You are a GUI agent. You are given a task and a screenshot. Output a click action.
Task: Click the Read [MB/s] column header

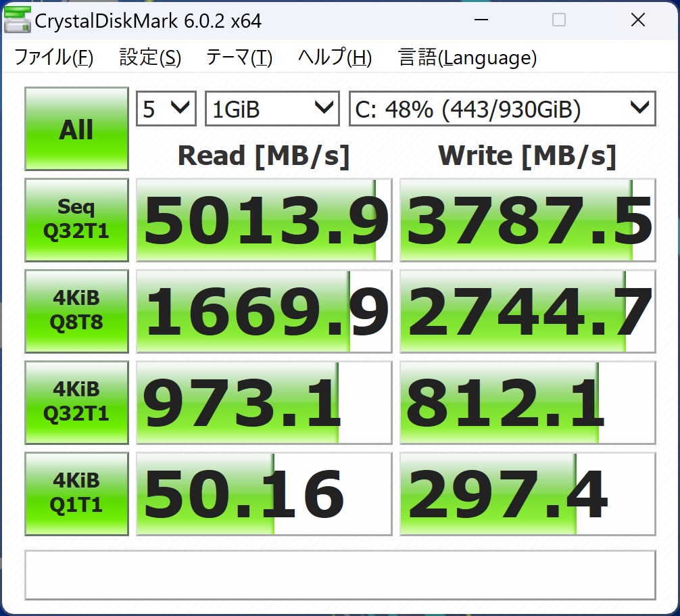[x=264, y=156]
